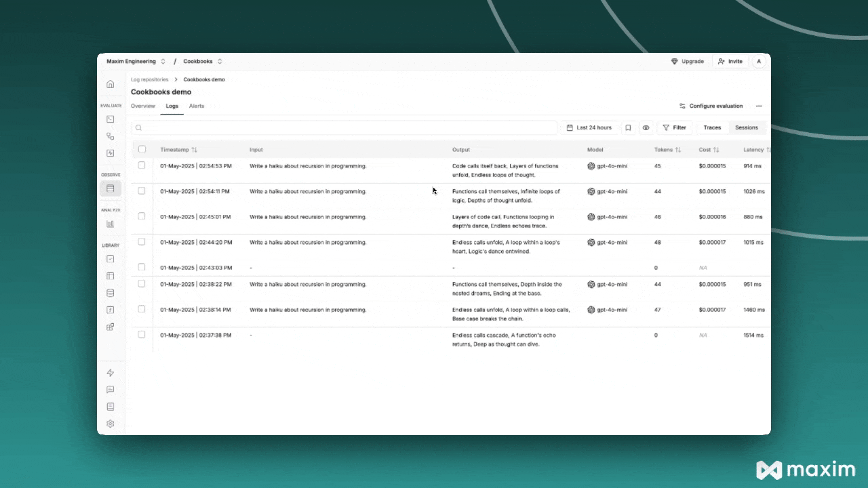This screenshot has width=868, height=488.
Task: Open the settings gear in the sidebar
Action: pyautogui.click(x=111, y=424)
